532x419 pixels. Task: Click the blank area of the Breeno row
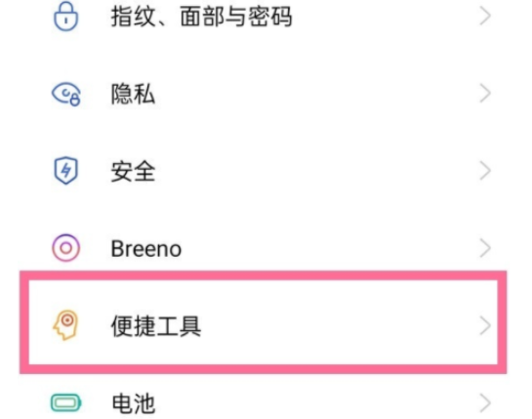(329, 248)
